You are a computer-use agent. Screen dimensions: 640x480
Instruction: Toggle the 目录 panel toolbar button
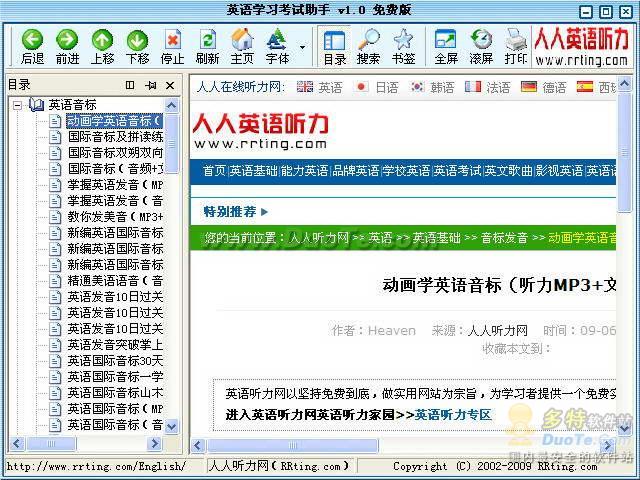click(335, 47)
